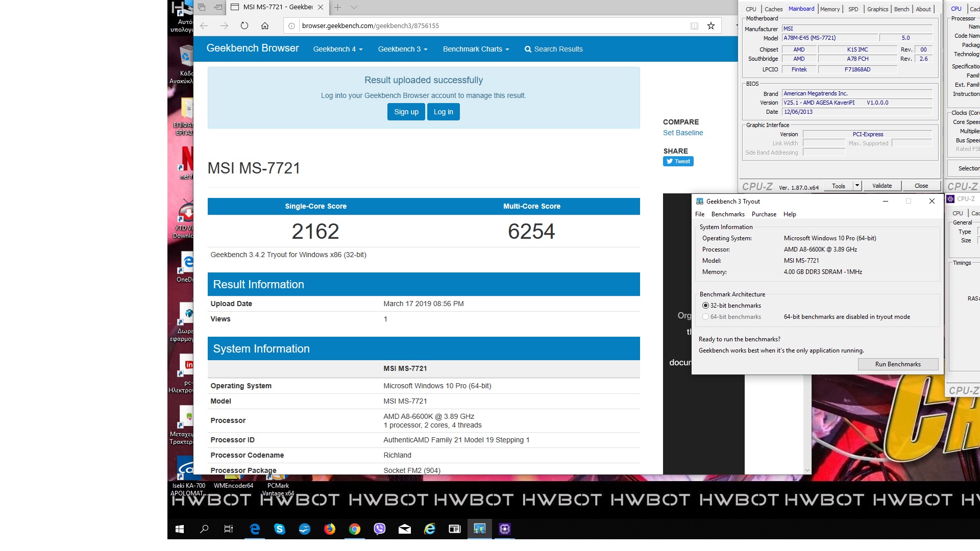
Task: Open Mail app from the taskbar
Action: click(x=404, y=529)
